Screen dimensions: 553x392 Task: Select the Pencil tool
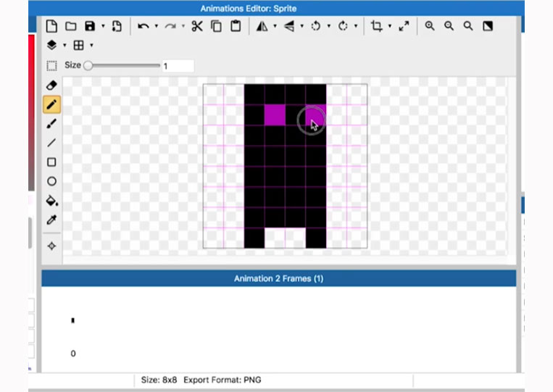pos(51,104)
